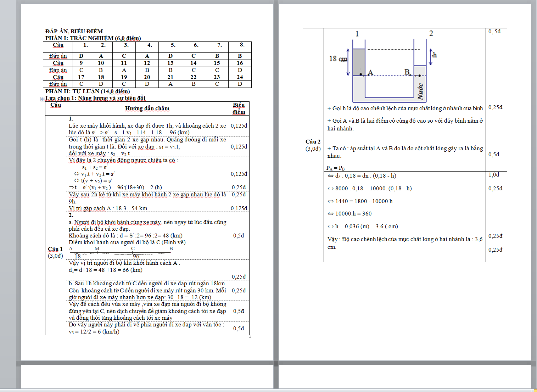
Task: Click the table move handle beside Lựa chọn 1
Action: coord(43,99)
